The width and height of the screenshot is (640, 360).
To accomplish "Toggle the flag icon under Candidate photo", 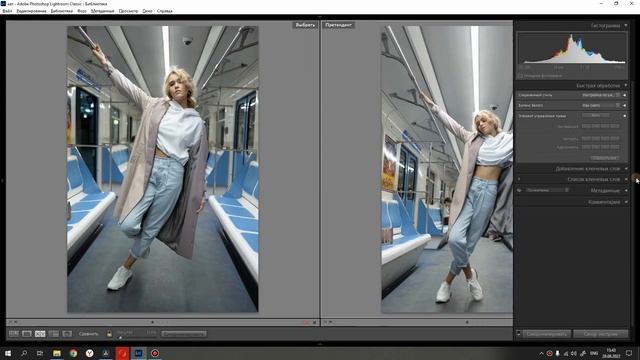I will (326, 322).
